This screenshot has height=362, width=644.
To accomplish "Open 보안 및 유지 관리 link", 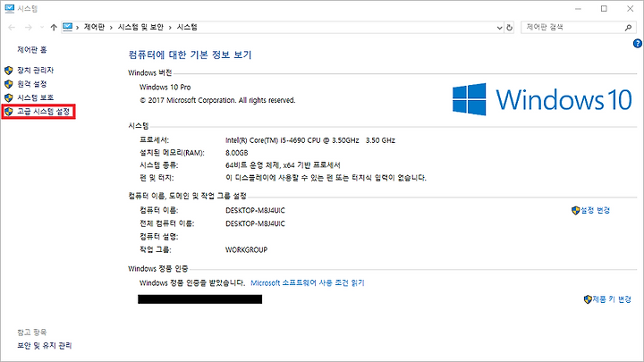I will (x=45, y=346).
